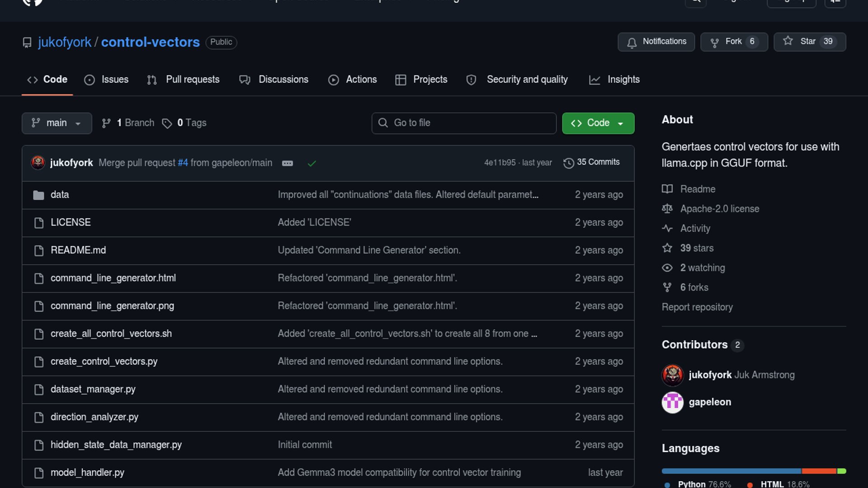This screenshot has height=488, width=868.
Task: Open README.md file
Action: point(78,250)
